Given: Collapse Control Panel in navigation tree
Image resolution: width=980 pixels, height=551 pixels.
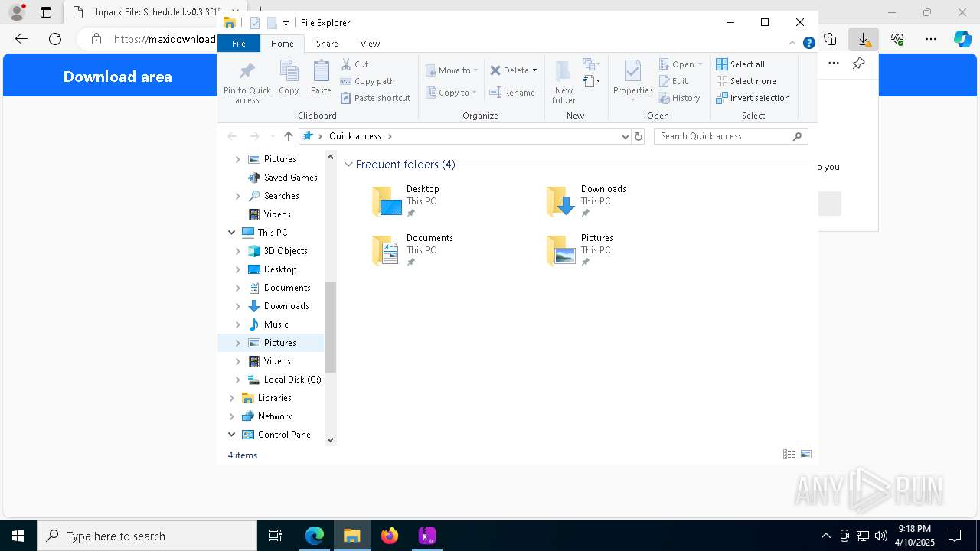Looking at the screenshot, I should point(231,435).
